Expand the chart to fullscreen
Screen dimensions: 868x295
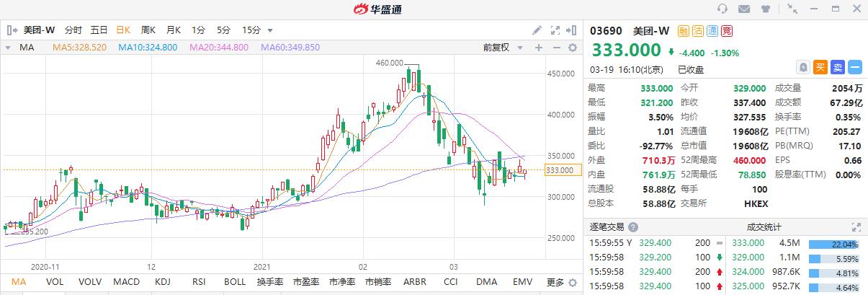tap(555, 30)
